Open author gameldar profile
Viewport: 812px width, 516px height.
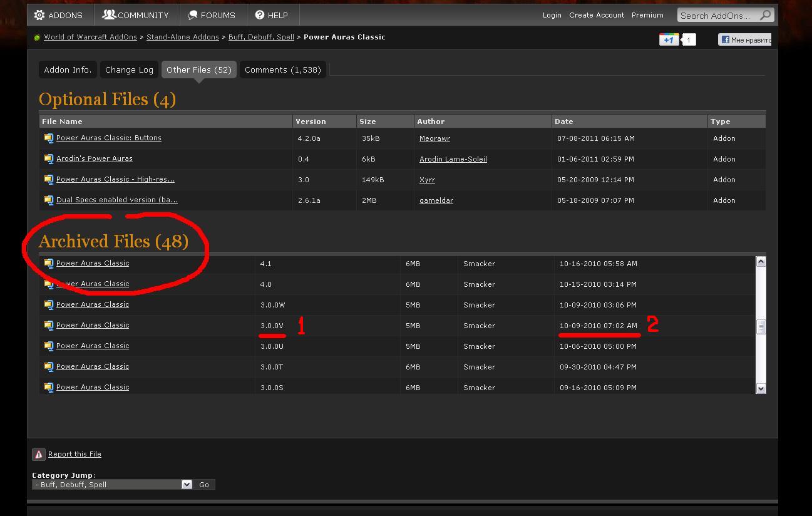[436, 200]
